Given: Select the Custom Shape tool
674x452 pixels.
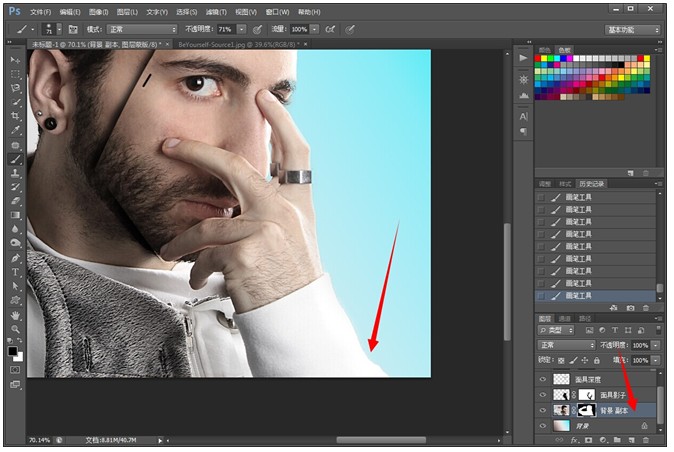Looking at the screenshot, I should [x=15, y=300].
